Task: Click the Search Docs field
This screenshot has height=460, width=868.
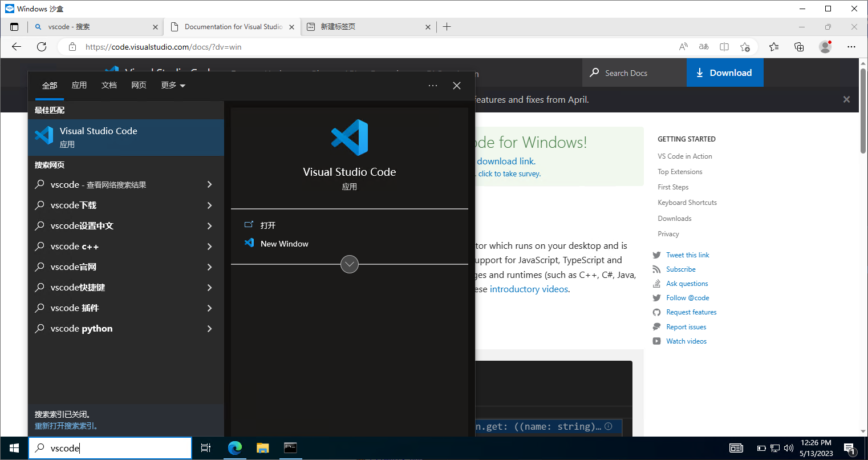Action: click(634, 72)
